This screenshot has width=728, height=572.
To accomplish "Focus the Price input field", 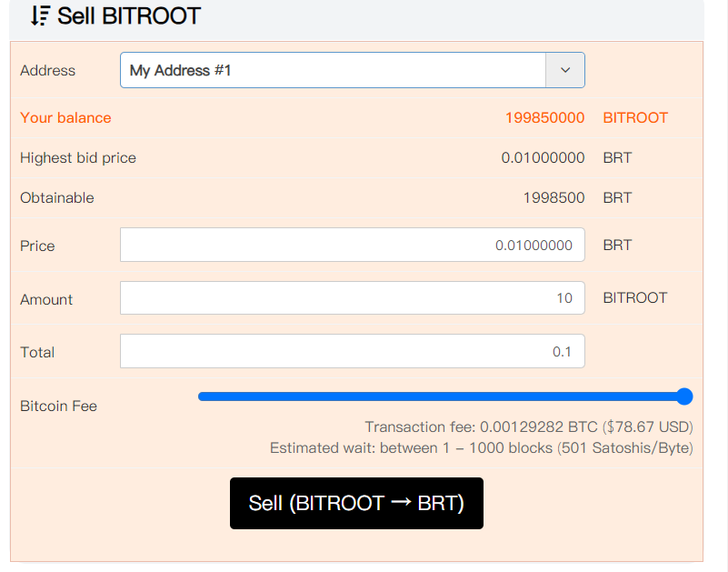I will pos(352,245).
